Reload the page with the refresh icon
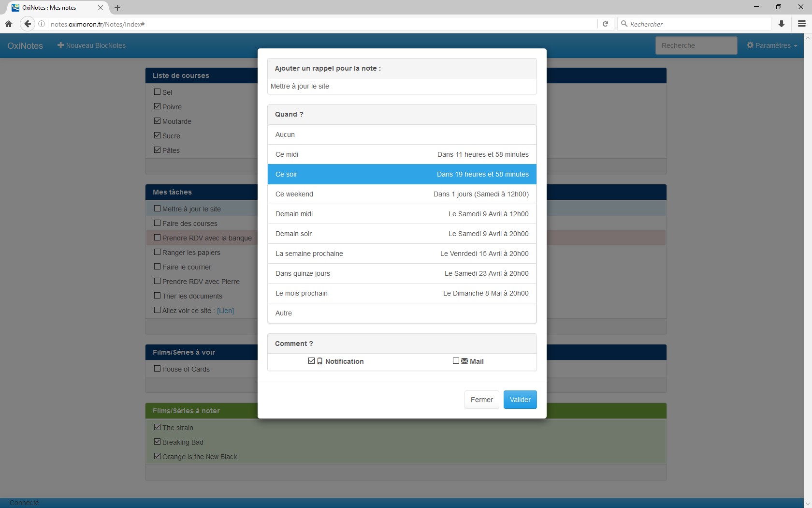 605,24
